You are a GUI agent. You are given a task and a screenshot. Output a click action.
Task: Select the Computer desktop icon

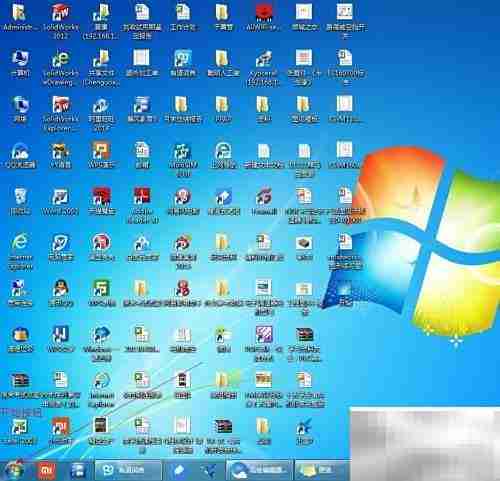(20, 63)
